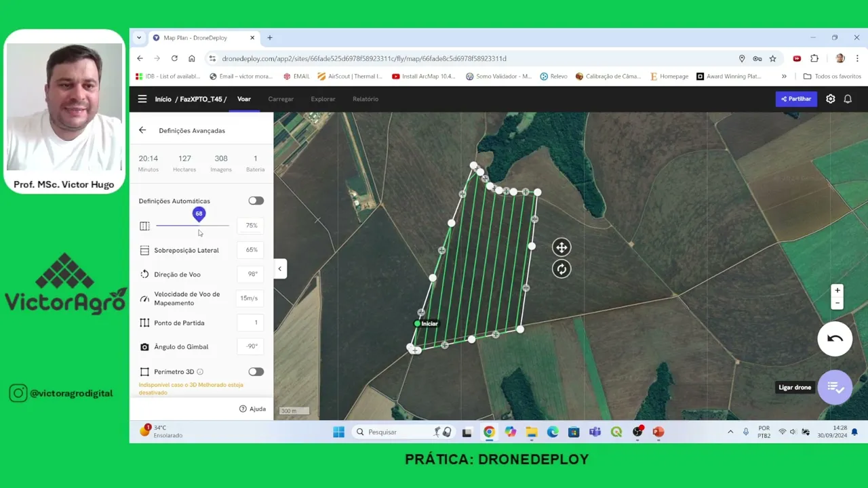The height and width of the screenshot is (488, 868).
Task: Open DroneDeploy settings gear
Action: (x=831, y=99)
